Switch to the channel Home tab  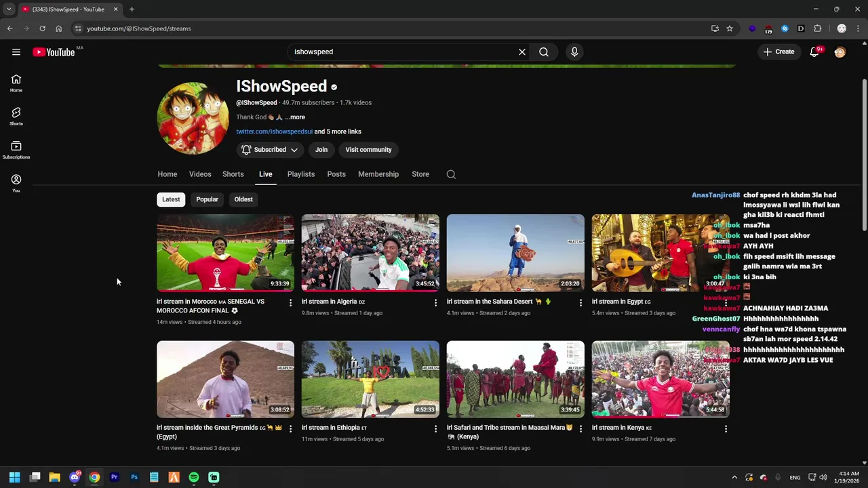(167, 174)
